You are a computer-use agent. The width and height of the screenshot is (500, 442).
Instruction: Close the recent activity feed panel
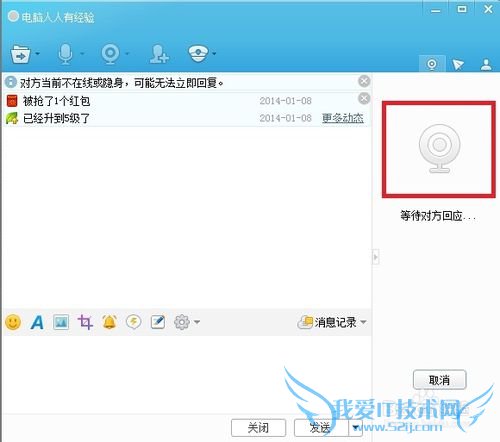(364, 98)
